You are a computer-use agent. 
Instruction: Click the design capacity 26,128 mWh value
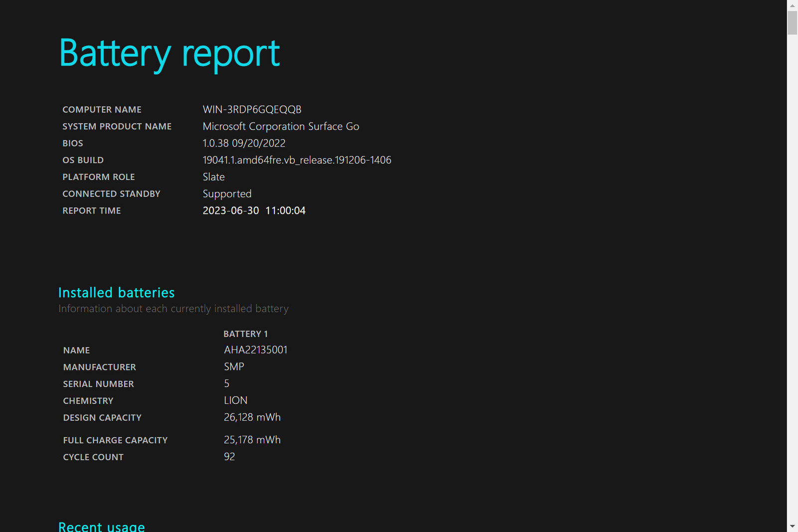coord(252,417)
